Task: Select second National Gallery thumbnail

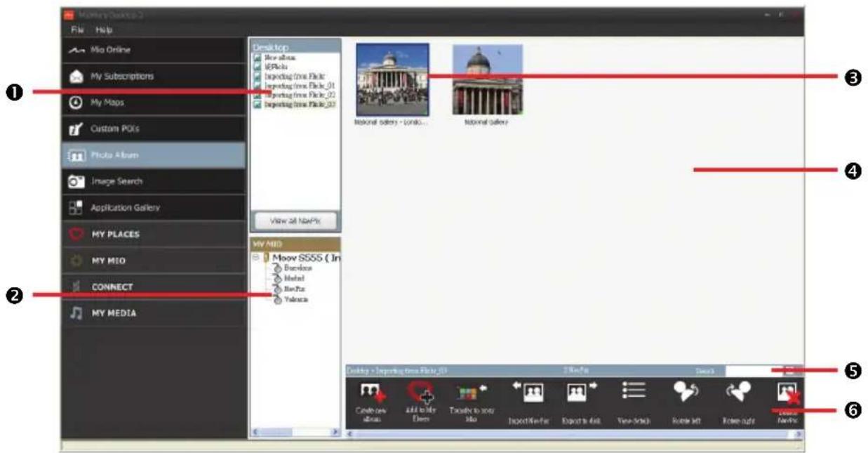Action: click(487, 79)
